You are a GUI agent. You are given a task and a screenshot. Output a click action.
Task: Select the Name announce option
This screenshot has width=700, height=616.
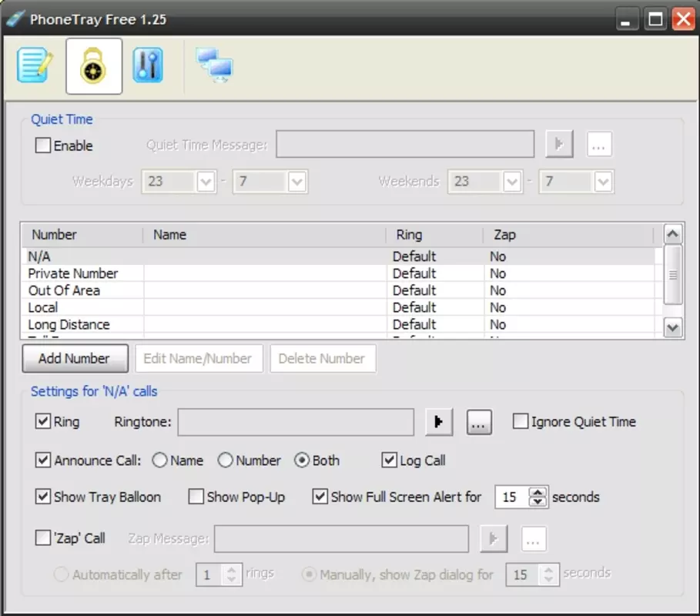(x=160, y=460)
